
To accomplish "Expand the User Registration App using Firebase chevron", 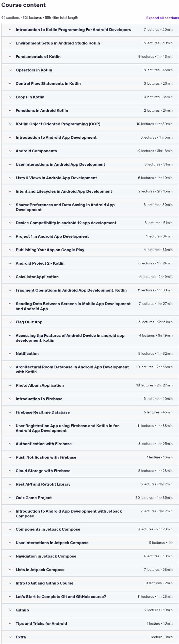I will point(10,426).
